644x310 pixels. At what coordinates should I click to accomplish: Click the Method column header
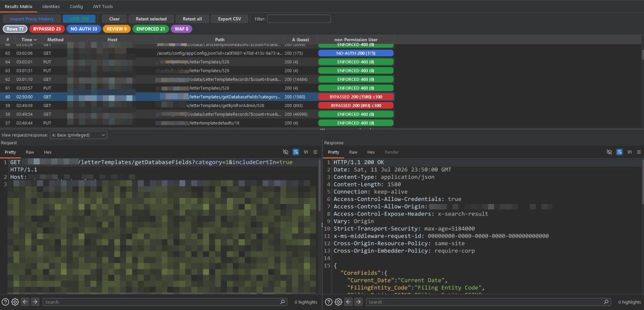click(55, 40)
